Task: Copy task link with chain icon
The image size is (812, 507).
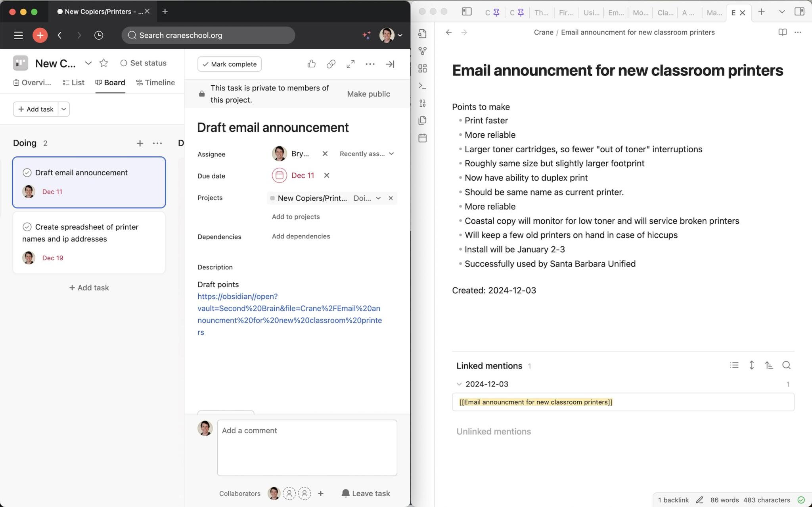Action: [331, 64]
